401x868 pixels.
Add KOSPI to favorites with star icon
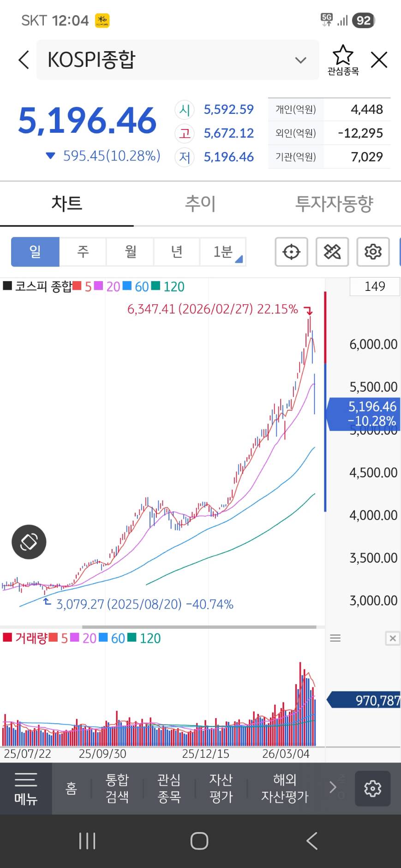[343, 59]
